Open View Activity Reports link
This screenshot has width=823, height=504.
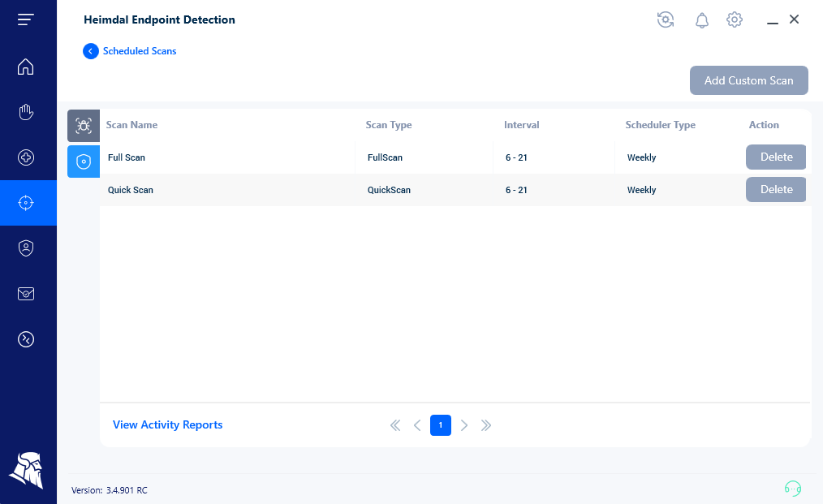click(167, 424)
